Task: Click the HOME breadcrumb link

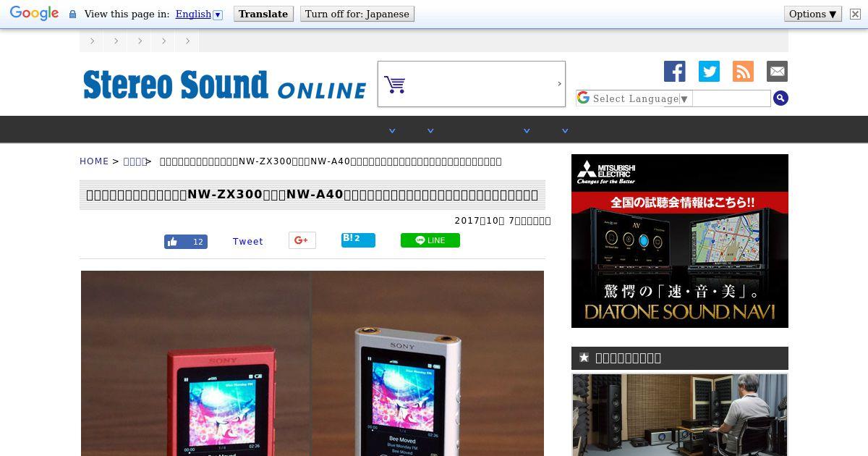Action: [94, 161]
